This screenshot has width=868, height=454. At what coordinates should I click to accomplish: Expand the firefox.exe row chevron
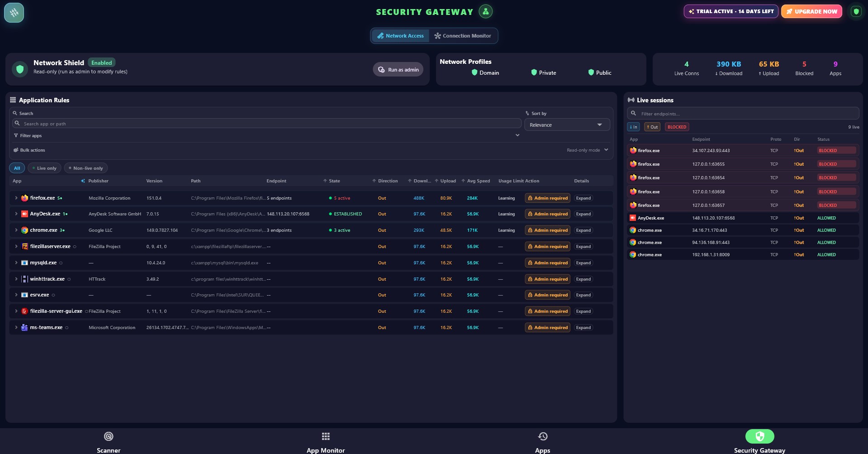point(16,198)
